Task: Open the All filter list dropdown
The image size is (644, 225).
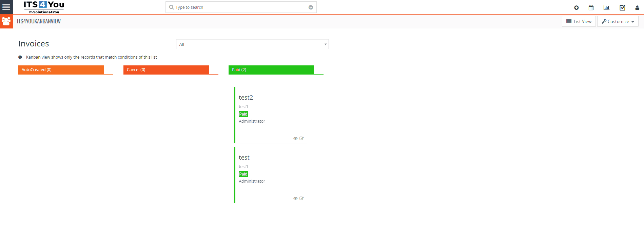Action: point(252,44)
